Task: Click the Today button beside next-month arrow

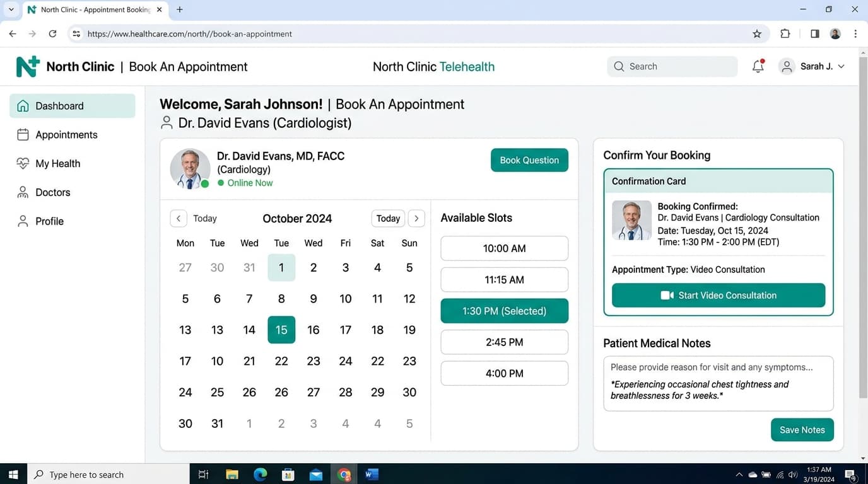Action: pyautogui.click(x=388, y=219)
